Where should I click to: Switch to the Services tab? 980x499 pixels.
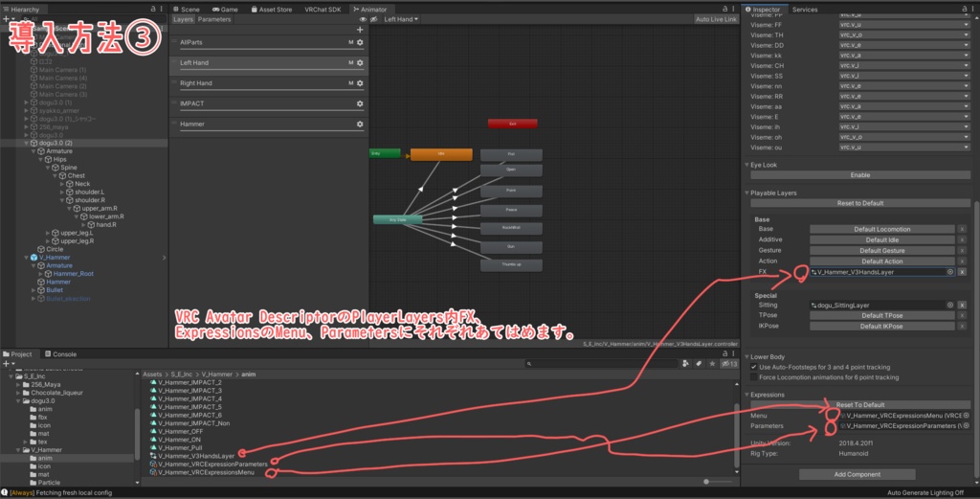(804, 10)
